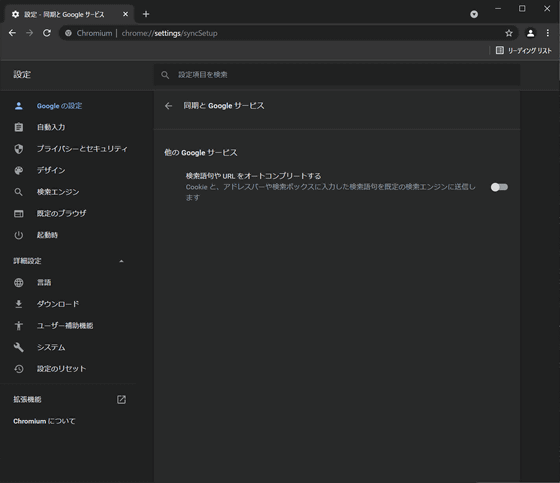Click the globe icon beside 言語
Screen dimensions: 560x483
pos(19,283)
